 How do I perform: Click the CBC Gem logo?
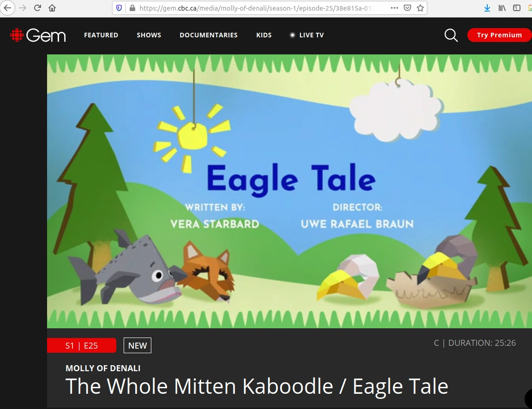pos(38,35)
